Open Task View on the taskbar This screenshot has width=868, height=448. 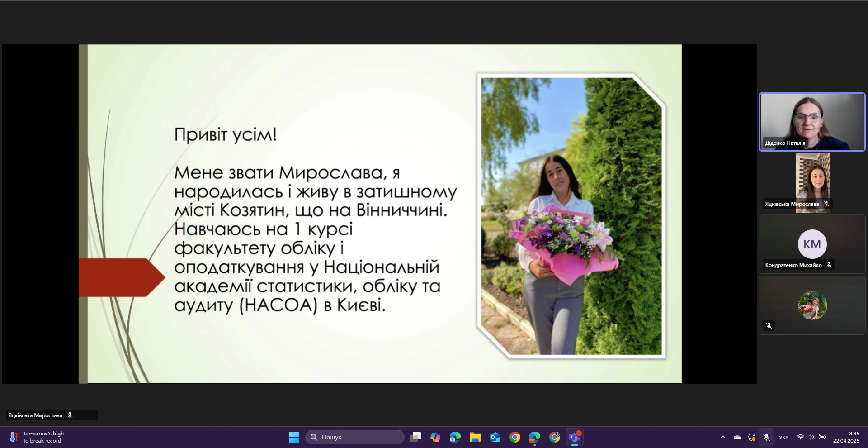[x=415, y=437]
